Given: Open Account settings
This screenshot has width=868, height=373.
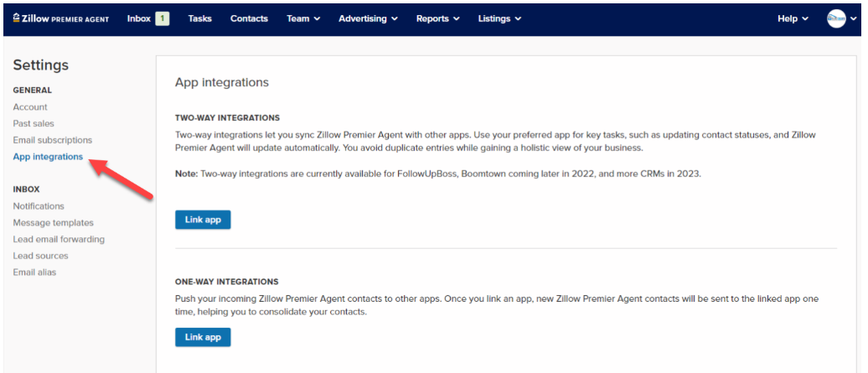Looking at the screenshot, I should coord(30,107).
